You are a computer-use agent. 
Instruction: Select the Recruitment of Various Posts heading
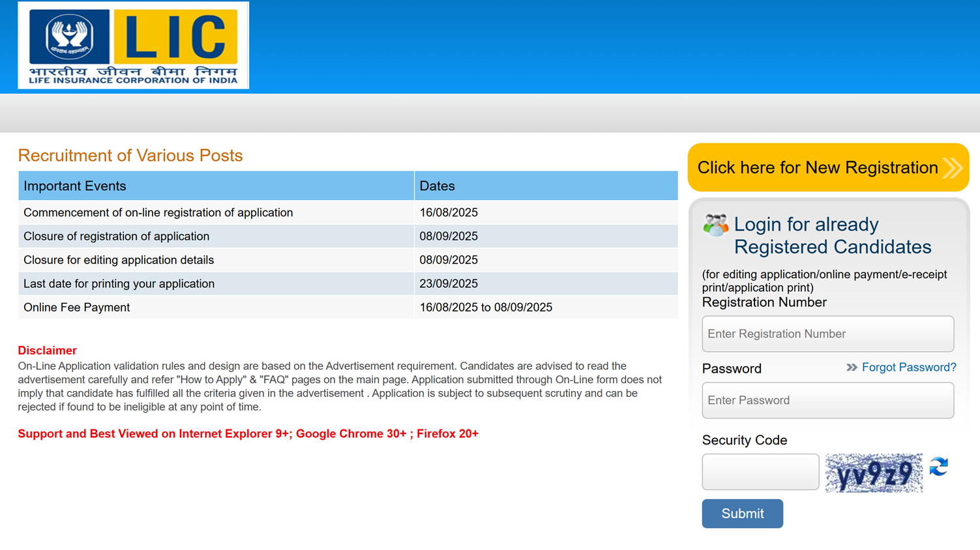pyautogui.click(x=130, y=156)
